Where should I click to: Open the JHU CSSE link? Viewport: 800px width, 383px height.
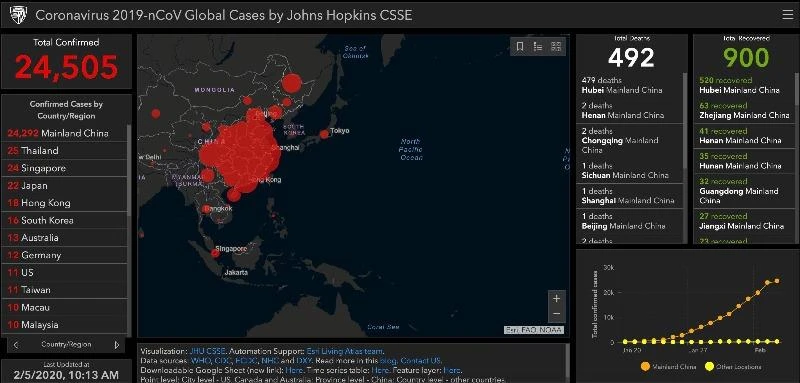click(208, 351)
